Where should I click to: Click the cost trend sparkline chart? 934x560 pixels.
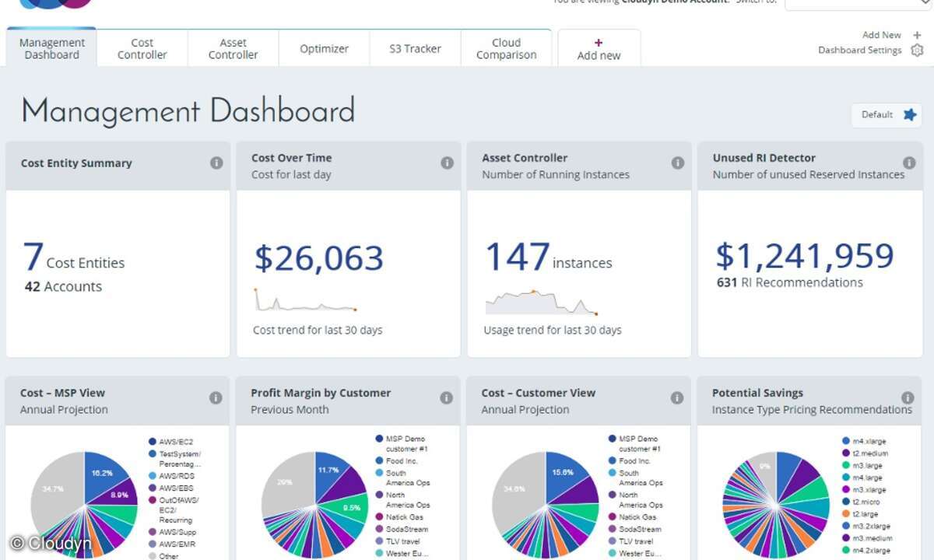[x=305, y=300]
